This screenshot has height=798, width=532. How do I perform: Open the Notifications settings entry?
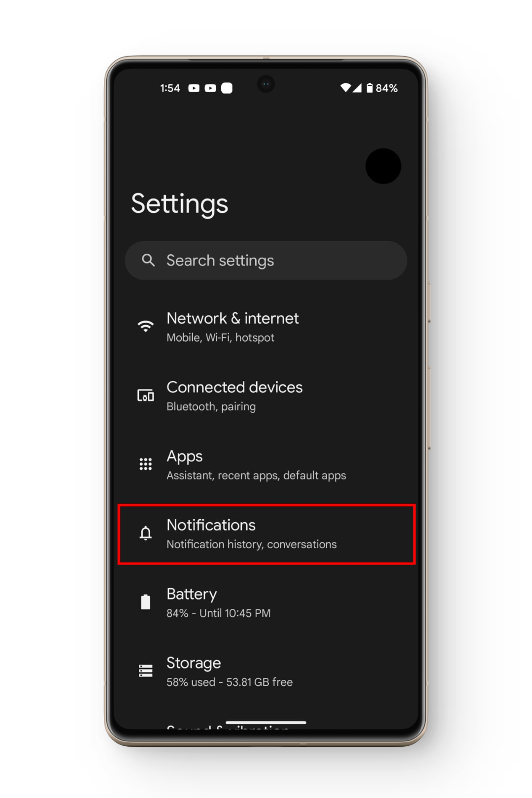pyautogui.click(x=266, y=534)
